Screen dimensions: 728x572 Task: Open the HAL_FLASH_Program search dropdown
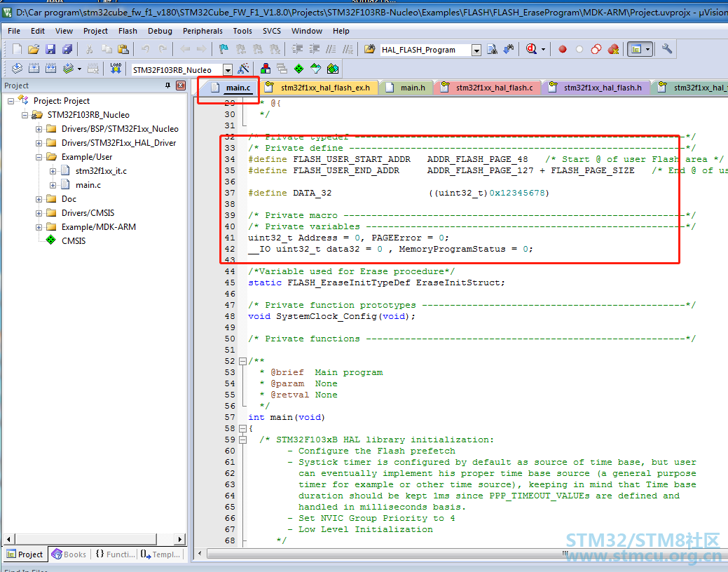coord(476,50)
